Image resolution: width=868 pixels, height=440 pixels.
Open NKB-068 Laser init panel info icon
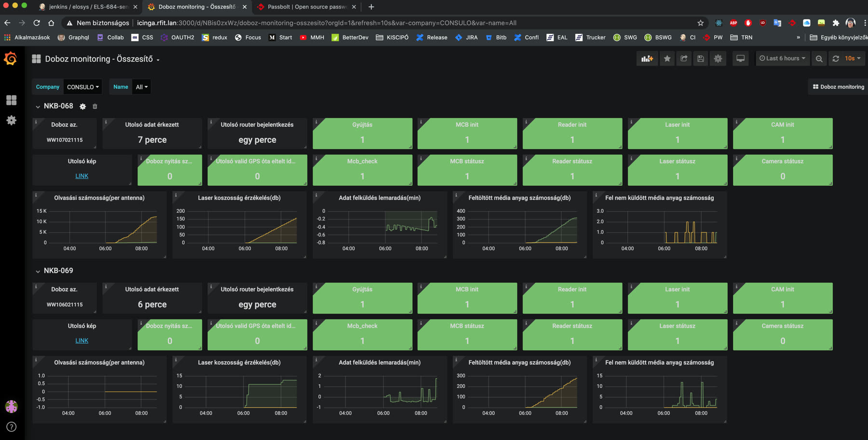point(631,122)
